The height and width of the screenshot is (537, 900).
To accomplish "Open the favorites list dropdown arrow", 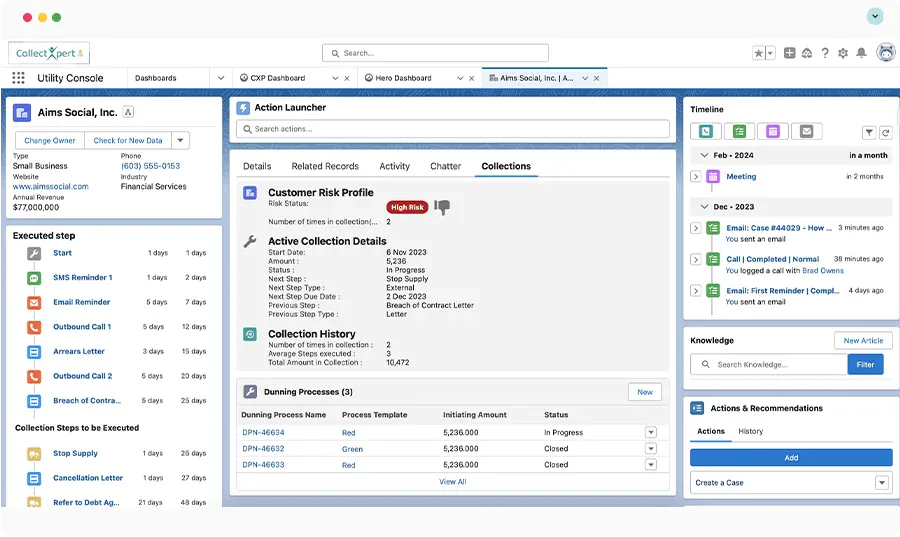I will (770, 53).
